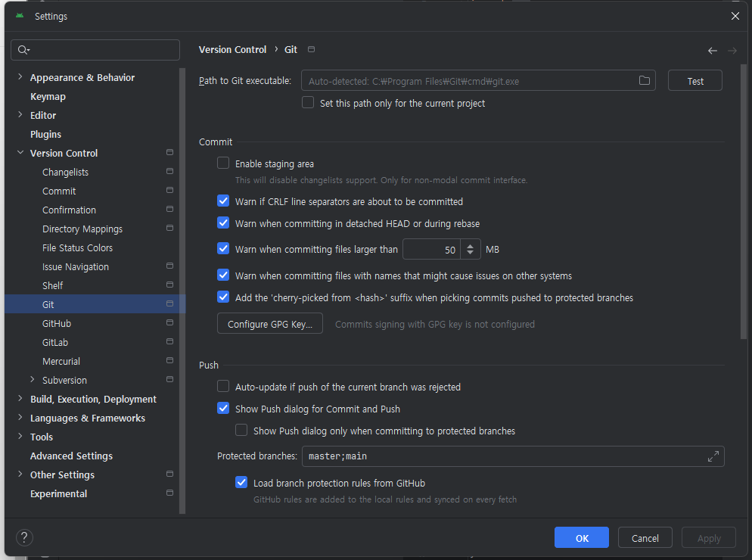Expand the Tools section
This screenshot has width=752, height=560.
pos(20,436)
